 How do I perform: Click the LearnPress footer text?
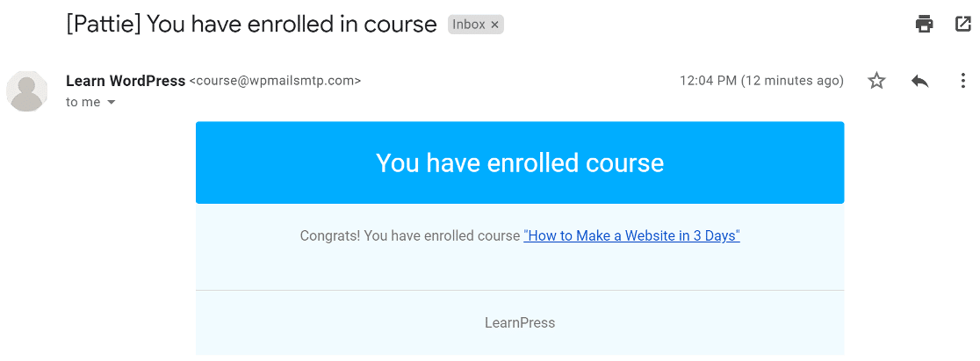(520, 323)
